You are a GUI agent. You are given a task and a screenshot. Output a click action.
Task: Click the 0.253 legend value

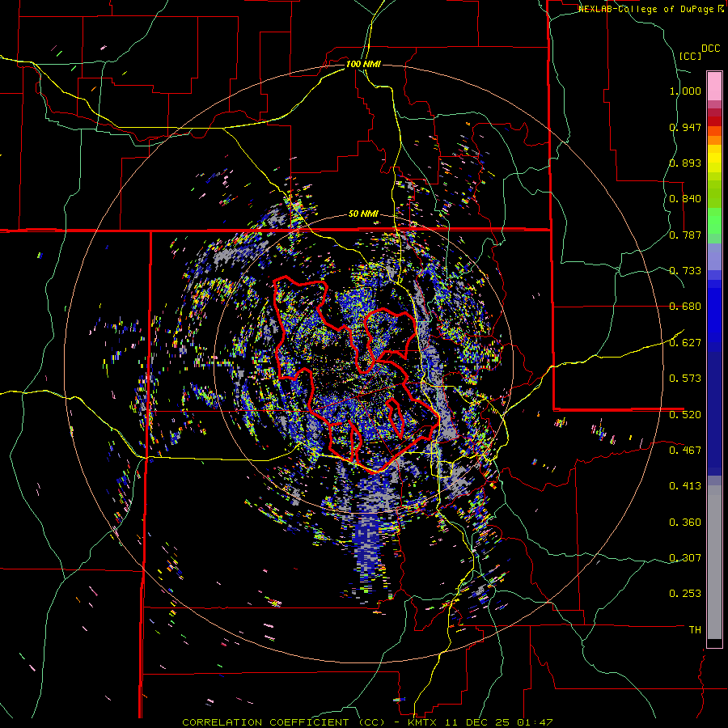pyautogui.click(x=685, y=594)
